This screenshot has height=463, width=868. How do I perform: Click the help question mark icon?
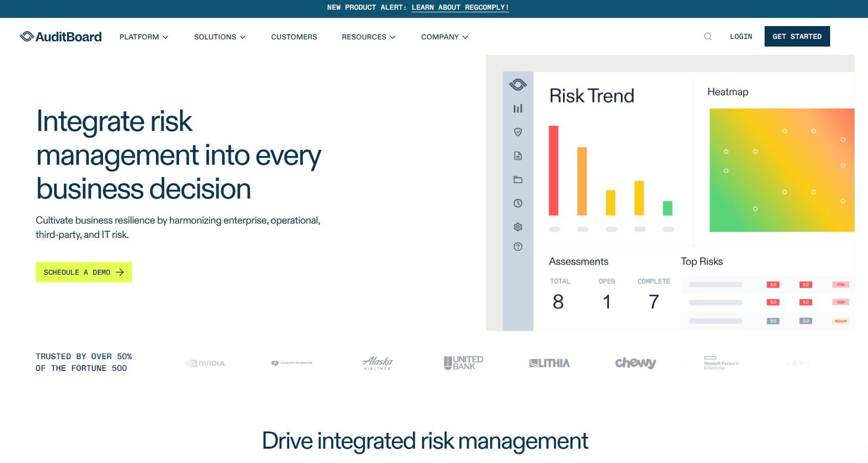(518, 247)
